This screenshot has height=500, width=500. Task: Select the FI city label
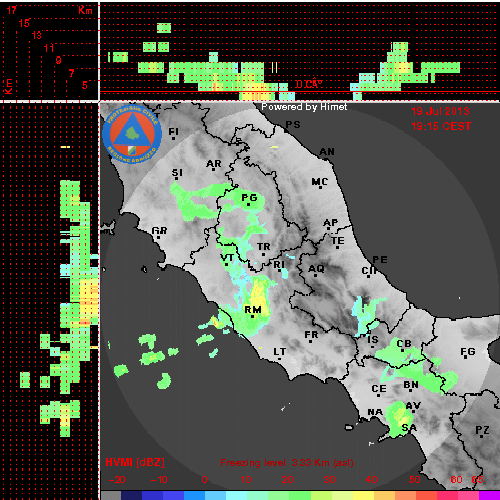coord(173,132)
